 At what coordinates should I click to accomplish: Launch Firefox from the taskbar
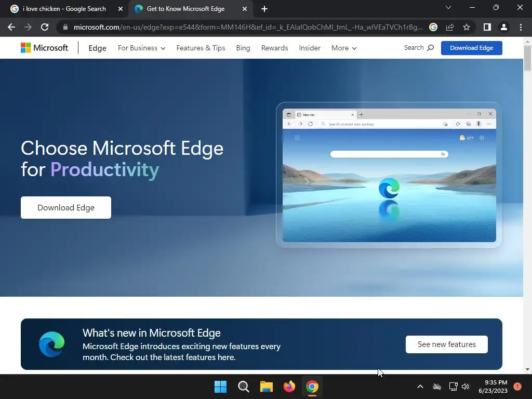[x=289, y=387]
